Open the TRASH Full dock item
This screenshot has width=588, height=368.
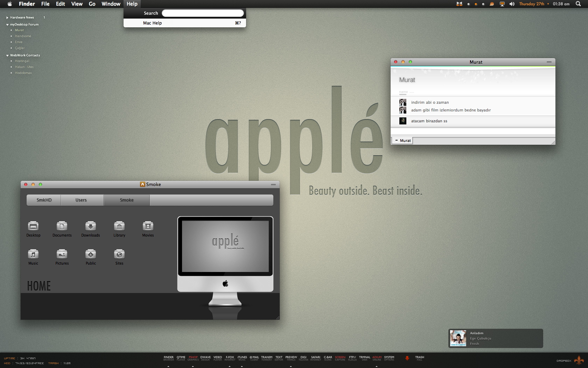coord(420,358)
